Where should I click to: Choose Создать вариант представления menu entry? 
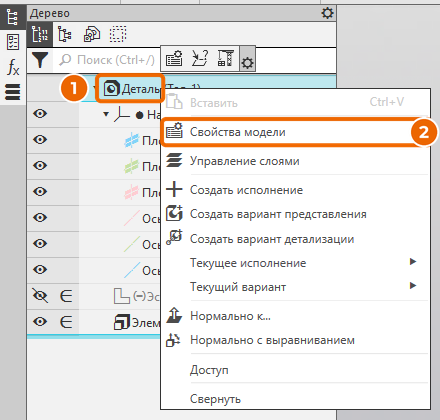click(x=295, y=214)
